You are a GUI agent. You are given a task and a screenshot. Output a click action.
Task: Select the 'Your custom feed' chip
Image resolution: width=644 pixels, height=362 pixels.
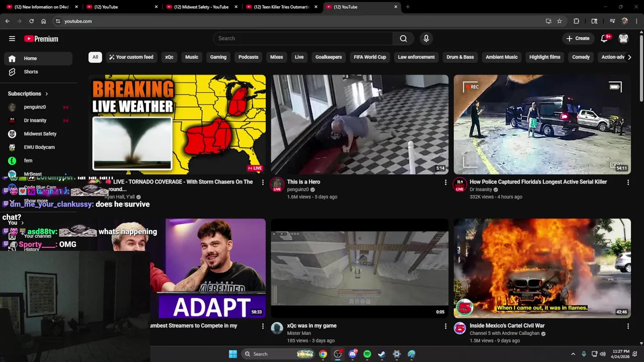[131, 57]
